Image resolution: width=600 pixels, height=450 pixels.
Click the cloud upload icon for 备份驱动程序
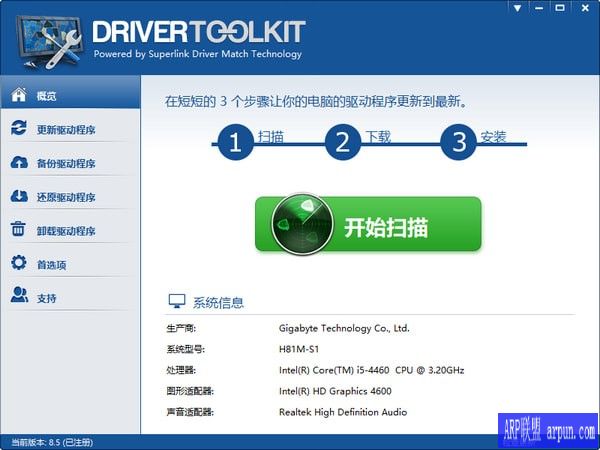[19, 162]
